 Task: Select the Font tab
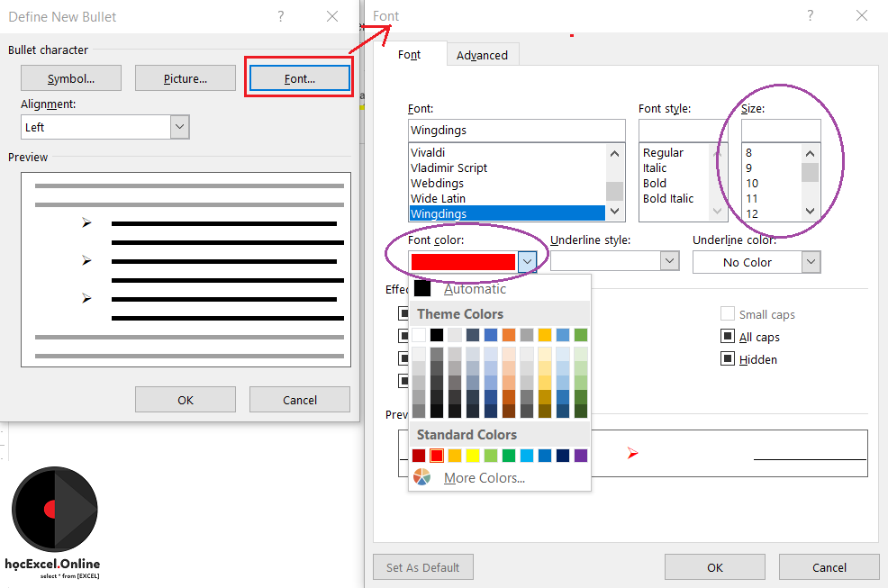pyautogui.click(x=410, y=55)
